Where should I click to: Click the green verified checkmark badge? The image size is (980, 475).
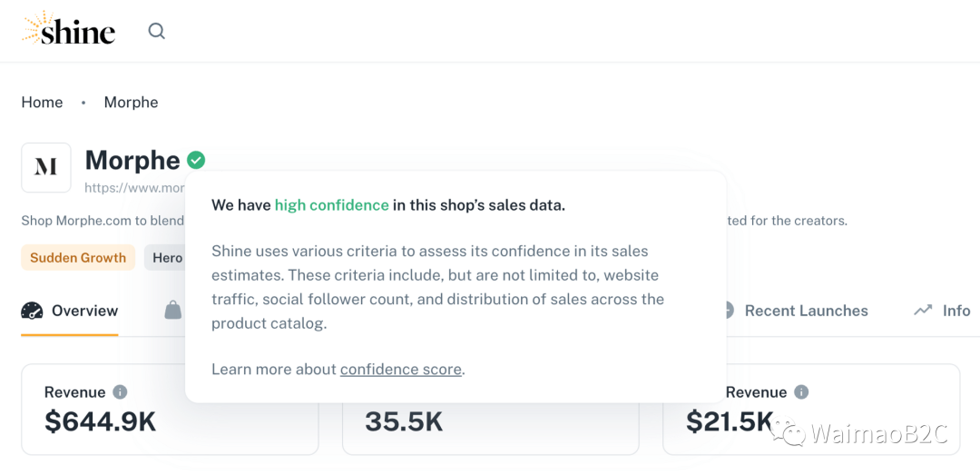click(196, 160)
